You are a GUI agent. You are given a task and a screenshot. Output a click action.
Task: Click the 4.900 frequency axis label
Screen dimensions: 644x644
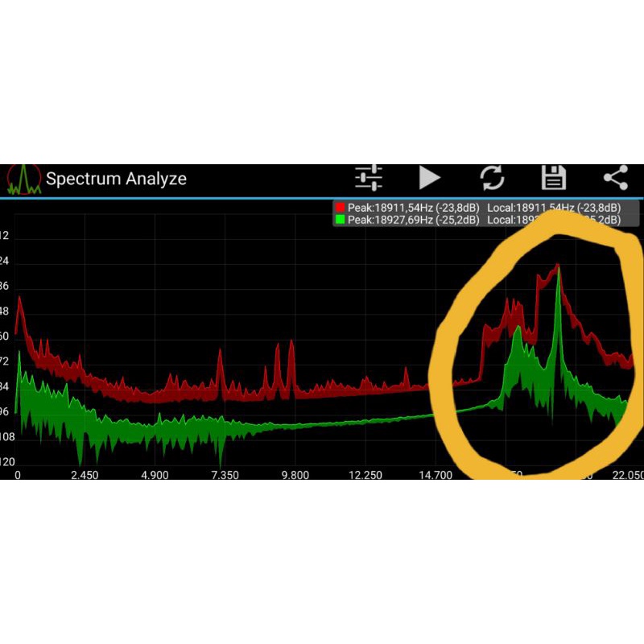(x=155, y=475)
